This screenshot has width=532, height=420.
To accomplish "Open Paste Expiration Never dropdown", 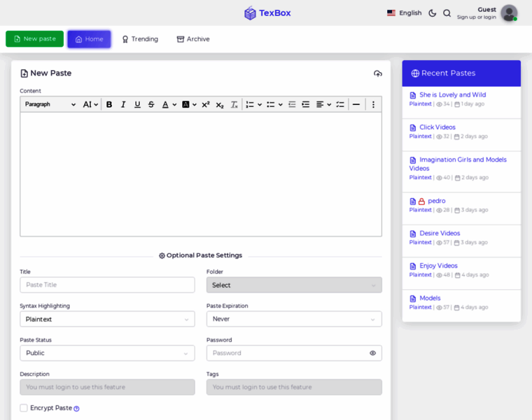I will (x=294, y=319).
